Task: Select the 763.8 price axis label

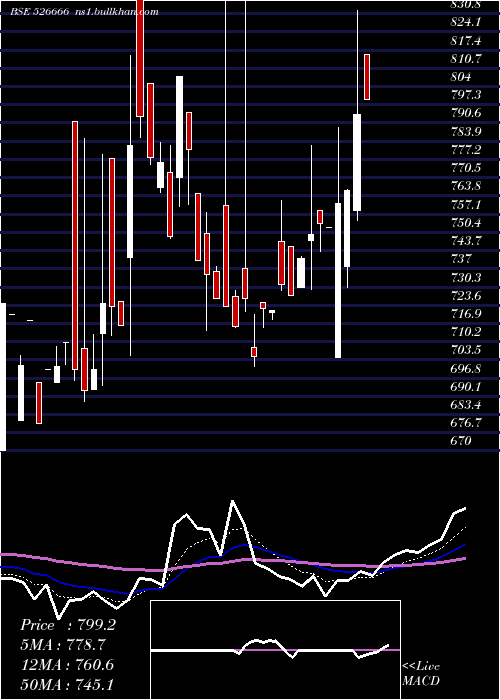Action: 466,186
